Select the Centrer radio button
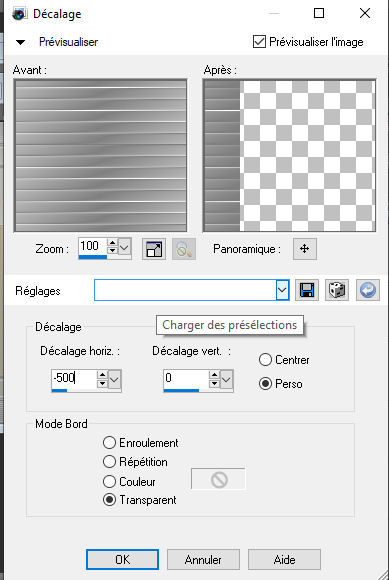Viewport: 389px width, 580px height. click(265, 360)
